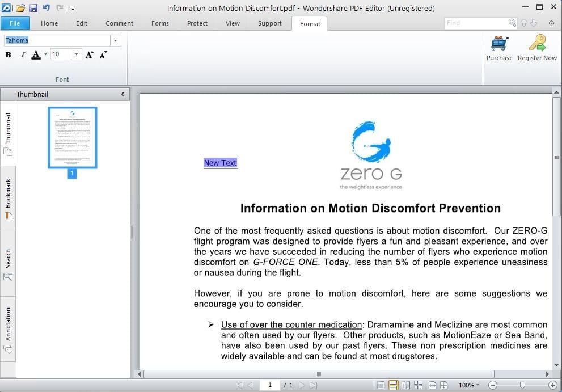Viewport: 562px width, 392px height.
Task: Switch to the Home tab
Action: click(49, 23)
